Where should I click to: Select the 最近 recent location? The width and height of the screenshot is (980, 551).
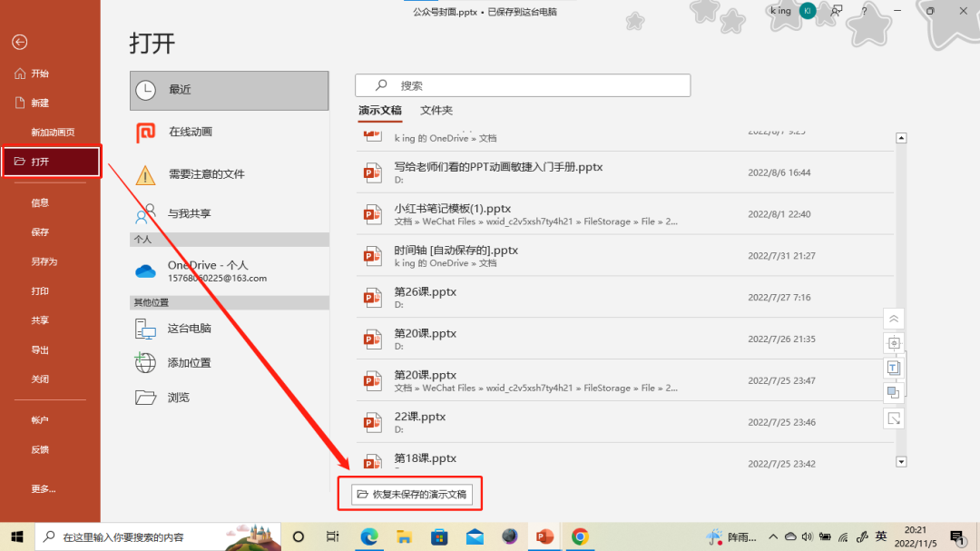coord(229,90)
